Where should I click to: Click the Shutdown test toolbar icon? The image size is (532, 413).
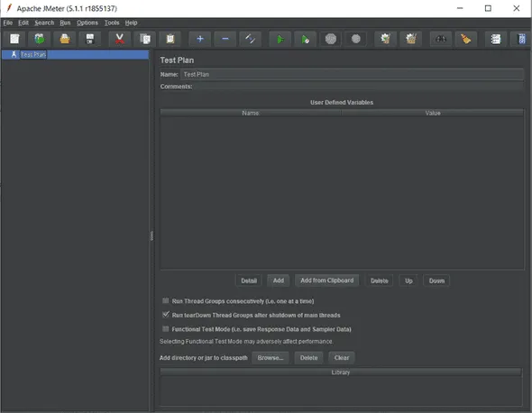355,39
